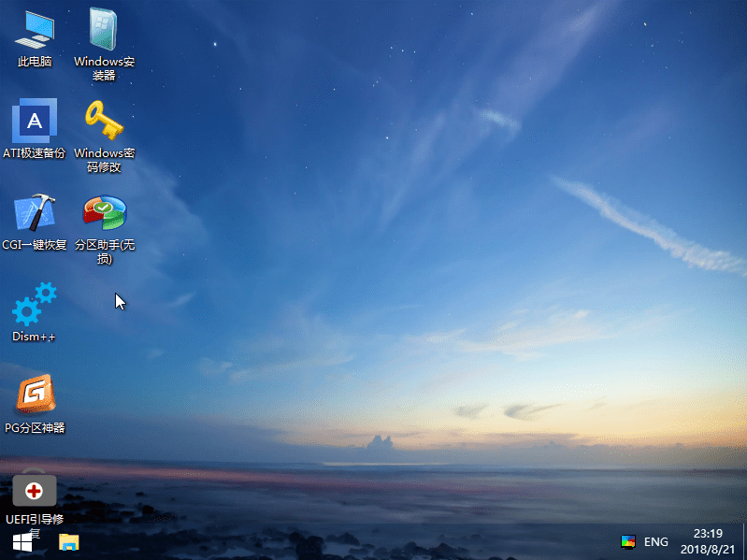Click the CGI一键恢复 label text
Viewport: 747px width, 560px height.
(x=35, y=245)
